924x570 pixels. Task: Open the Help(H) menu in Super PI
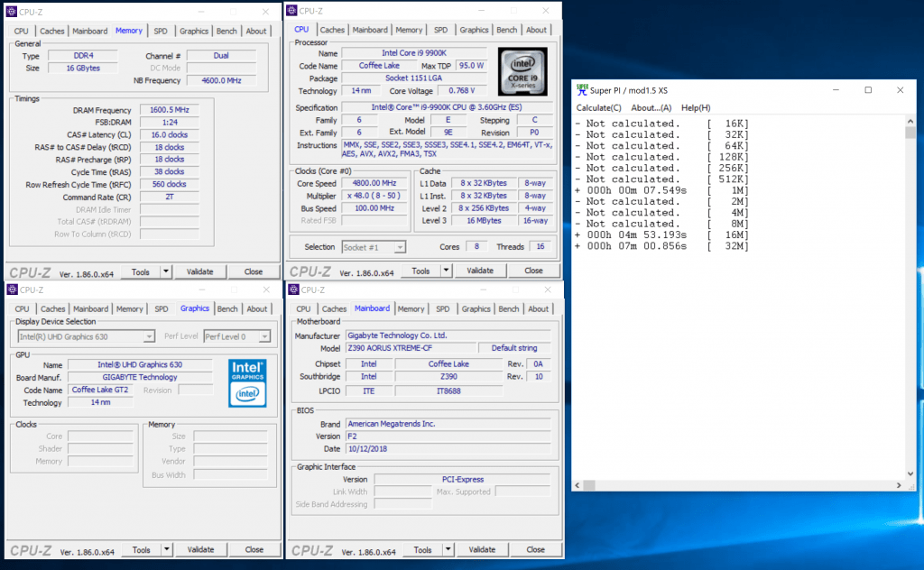click(x=696, y=107)
